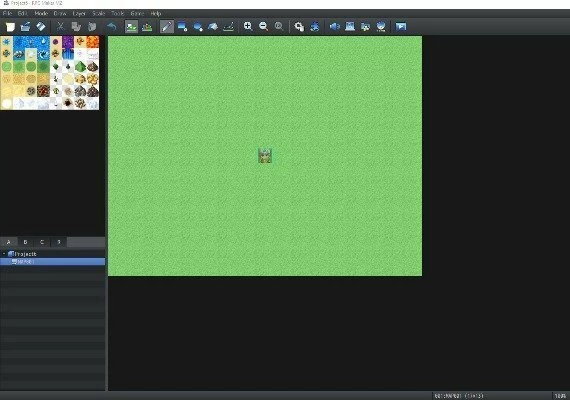Open the Layer menu
Screen dimensions: 570x400
tap(79, 13)
